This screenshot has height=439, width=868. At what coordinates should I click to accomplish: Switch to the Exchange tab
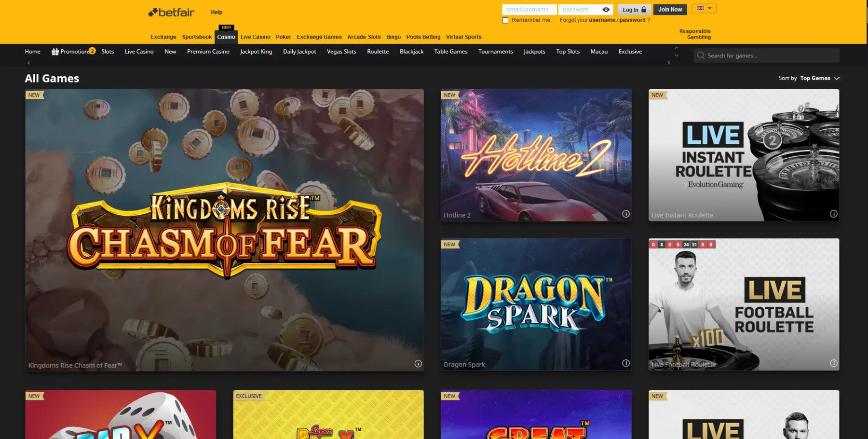[163, 37]
